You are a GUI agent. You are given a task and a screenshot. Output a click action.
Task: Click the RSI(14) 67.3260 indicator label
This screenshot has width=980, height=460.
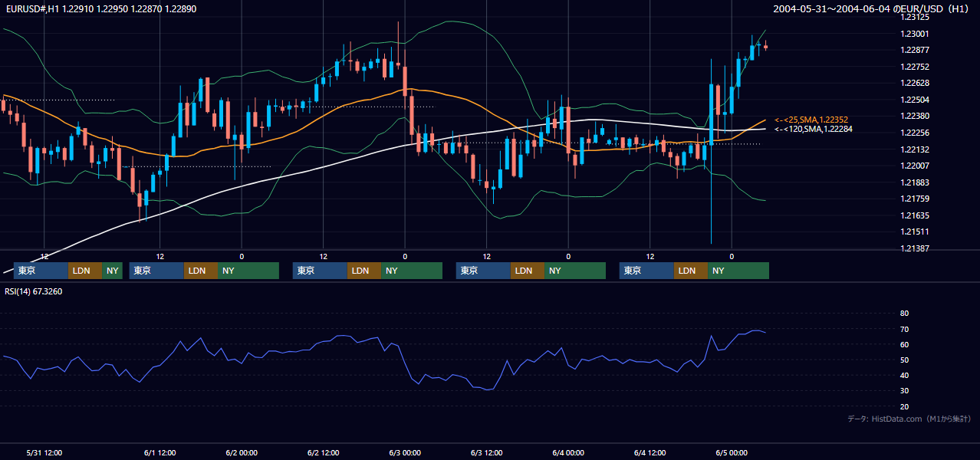[35, 291]
